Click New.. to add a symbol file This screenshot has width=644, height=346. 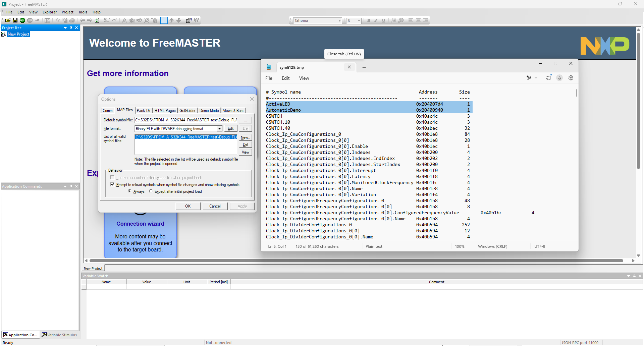pos(246,137)
